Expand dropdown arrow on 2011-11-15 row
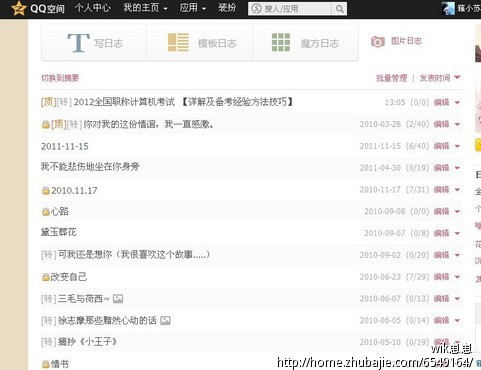 click(457, 146)
